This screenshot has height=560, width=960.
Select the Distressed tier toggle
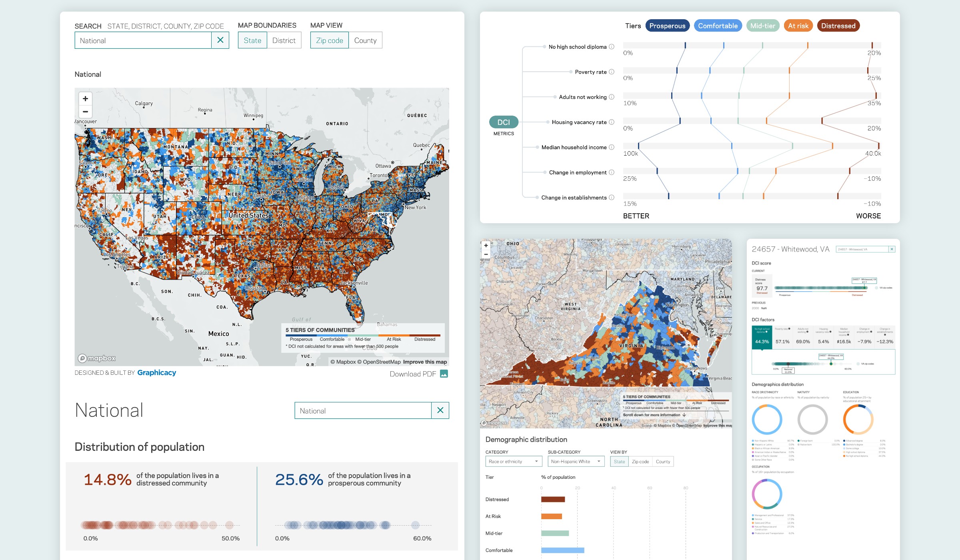click(x=839, y=26)
